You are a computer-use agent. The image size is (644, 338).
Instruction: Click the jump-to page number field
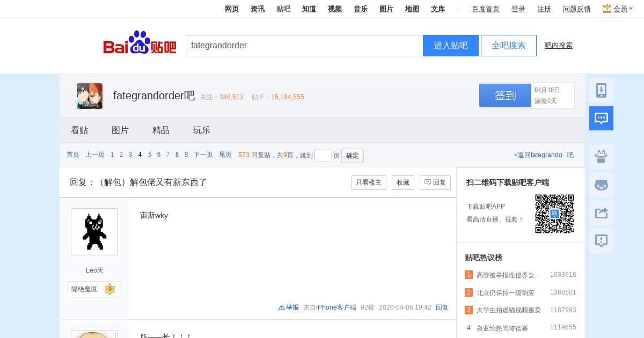323,156
